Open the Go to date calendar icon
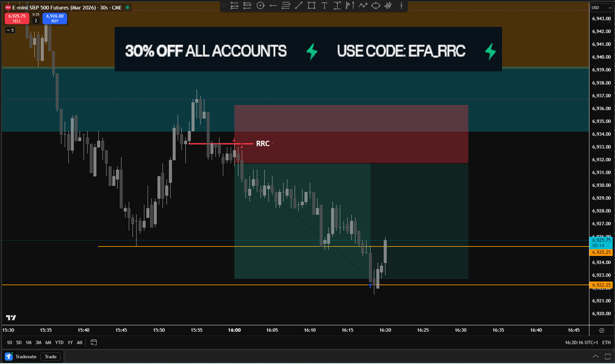Screen dimensions: 615x364 pos(94,342)
